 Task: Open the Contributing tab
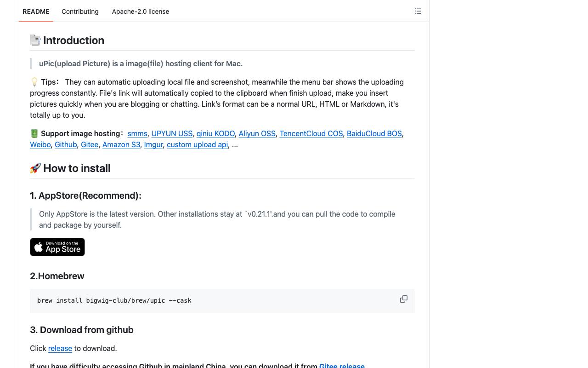click(80, 11)
